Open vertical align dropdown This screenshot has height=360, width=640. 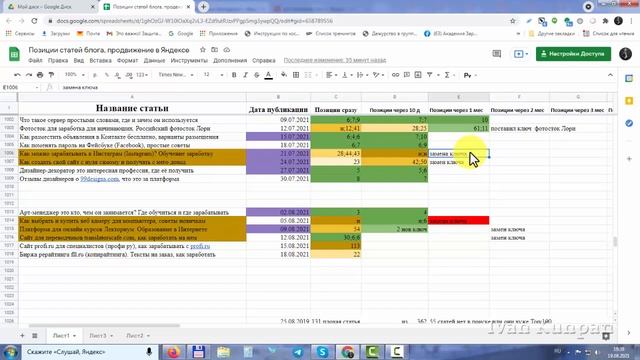(347, 75)
